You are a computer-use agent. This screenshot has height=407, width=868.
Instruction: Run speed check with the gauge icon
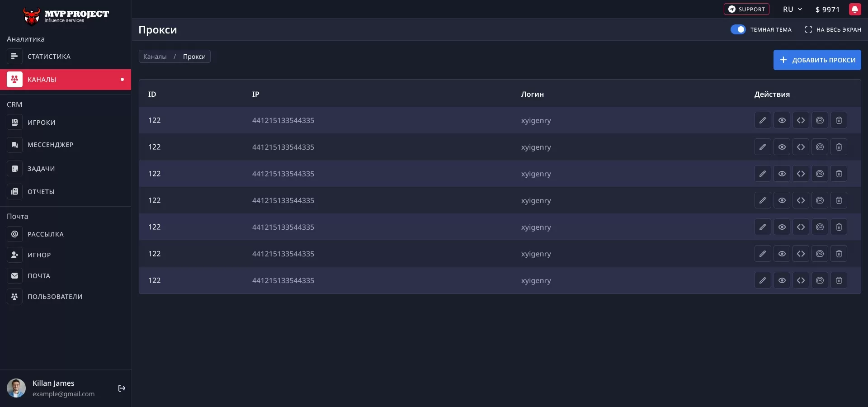pos(820,120)
